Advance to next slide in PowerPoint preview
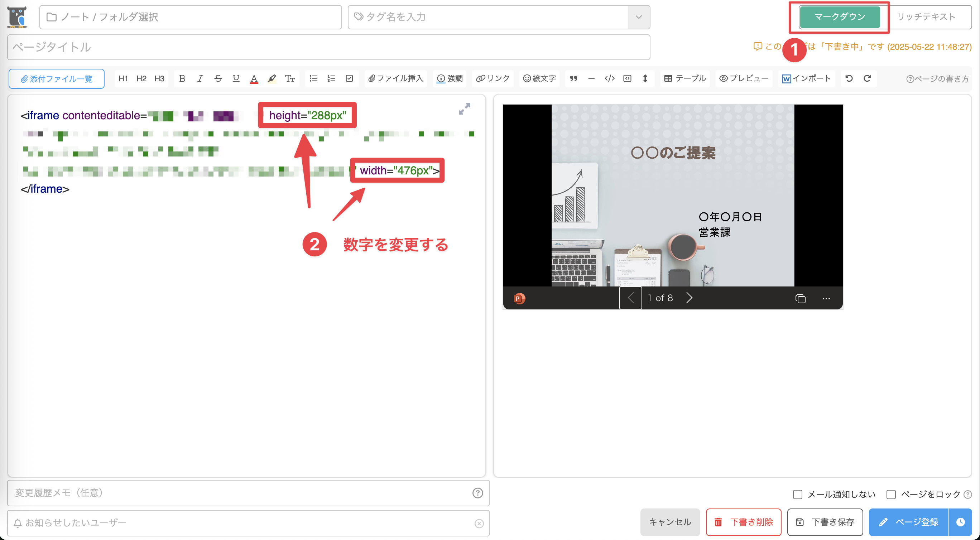Screen dimensions: 980x540 (689, 298)
